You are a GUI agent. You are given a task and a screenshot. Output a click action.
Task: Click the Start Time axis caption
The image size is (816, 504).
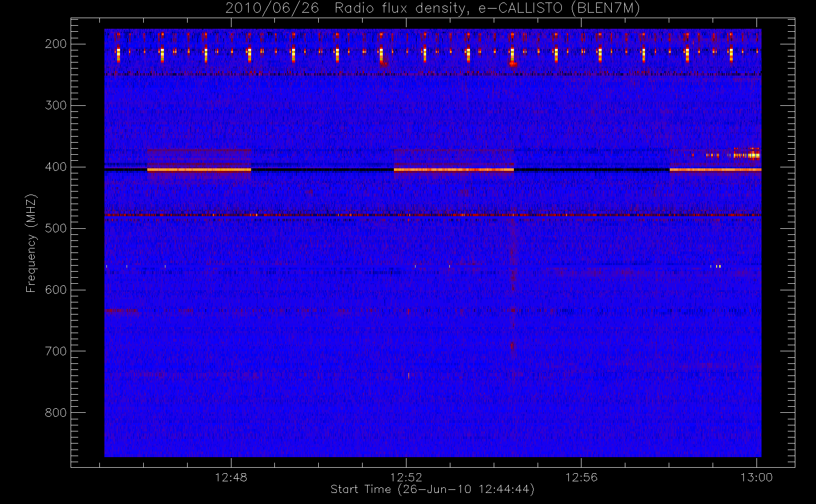433,489
